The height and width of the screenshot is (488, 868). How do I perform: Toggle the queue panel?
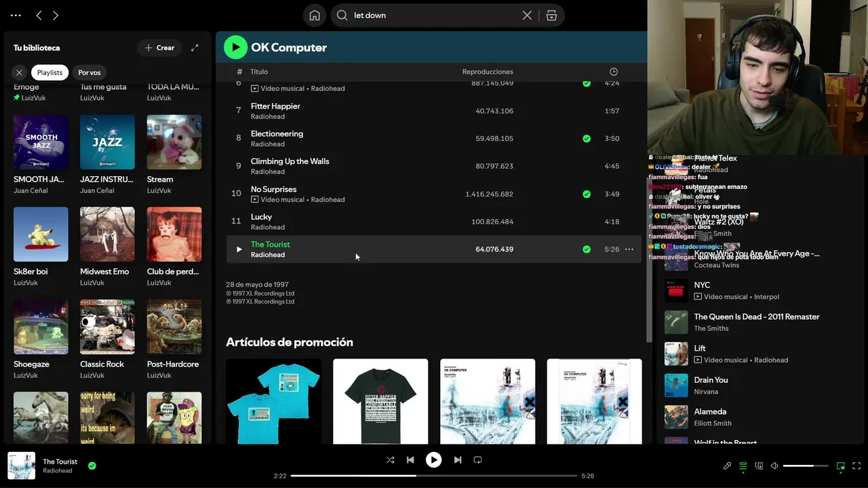(743, 466)
